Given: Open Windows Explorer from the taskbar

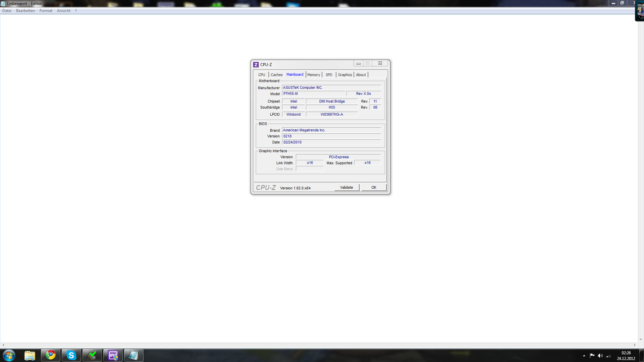Looking at the screenshot, I should [x=30, y=355].
